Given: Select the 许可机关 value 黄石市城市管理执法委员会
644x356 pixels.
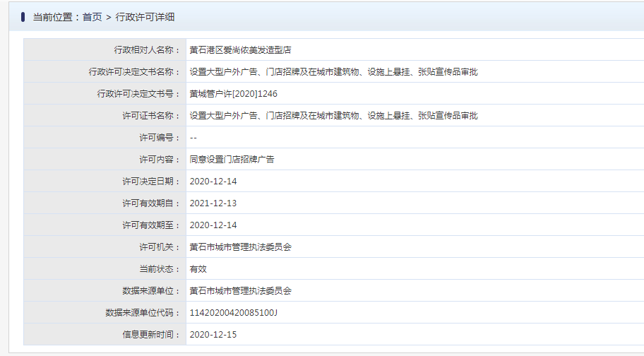Looking at the screenshot, I should pyautogui.click(x=240, y=247).
